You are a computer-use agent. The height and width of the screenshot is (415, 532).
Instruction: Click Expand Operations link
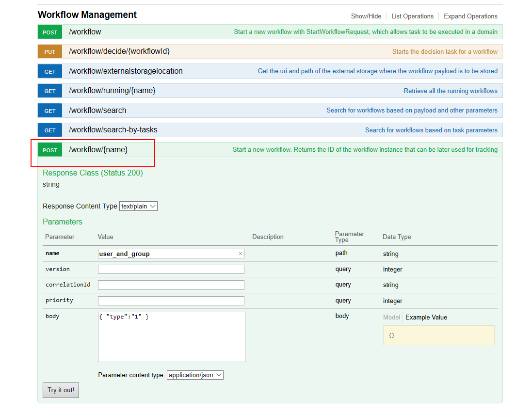(470, 16)
